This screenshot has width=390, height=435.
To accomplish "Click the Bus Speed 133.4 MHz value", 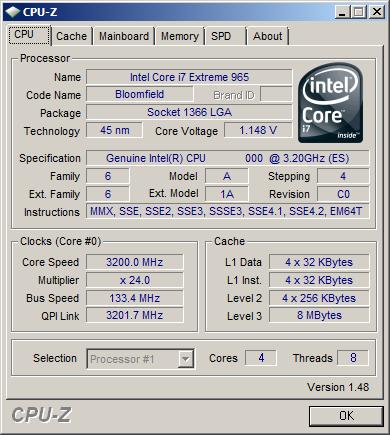I will [135, 298].
